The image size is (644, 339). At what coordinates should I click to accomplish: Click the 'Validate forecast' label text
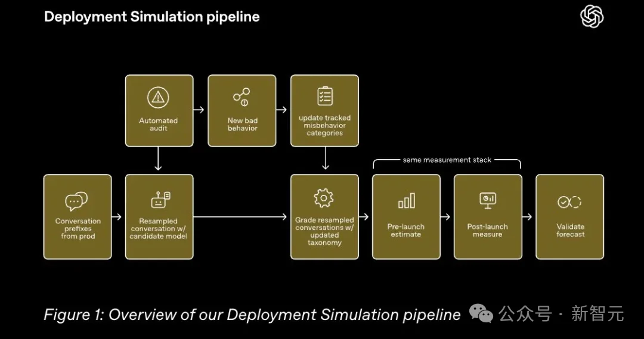570,230
